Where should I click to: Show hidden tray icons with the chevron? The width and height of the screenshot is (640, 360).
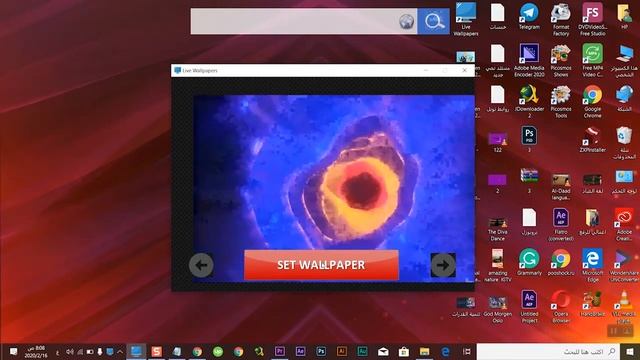pyautogui.click(x=120, y=351)
